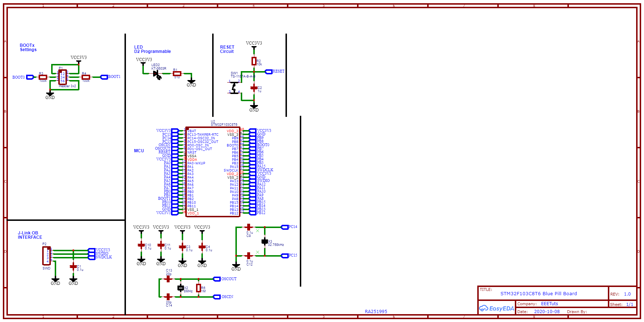
Task: Click the X2 8MHz crystal symbol
Action: [181, 288]
